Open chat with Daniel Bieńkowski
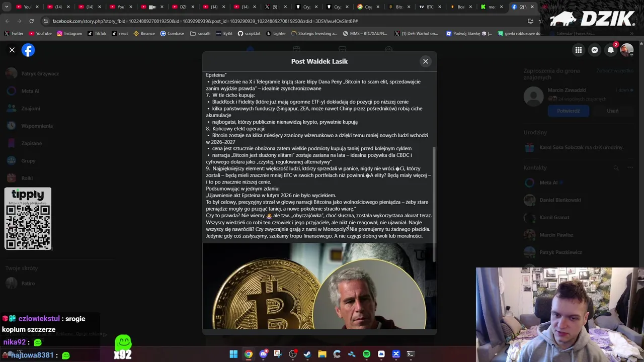 pyautogui.click(x=553, y=200)
